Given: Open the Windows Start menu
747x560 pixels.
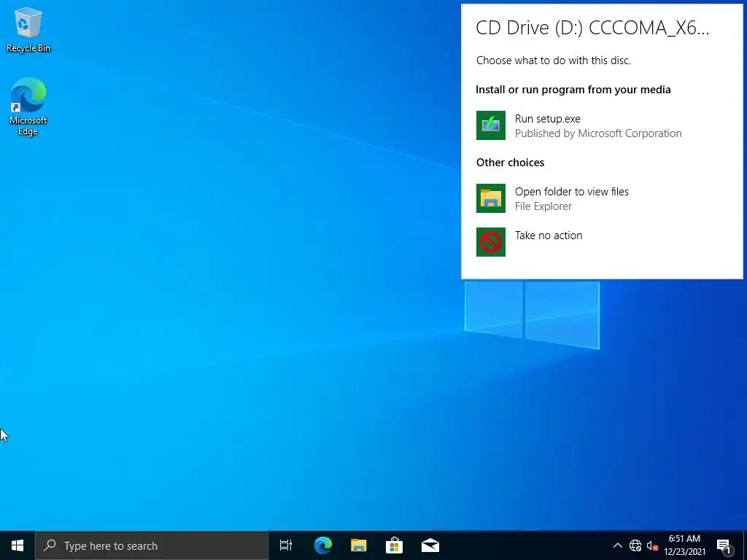Looking at the screenshot, I should [x=18, y=545].
